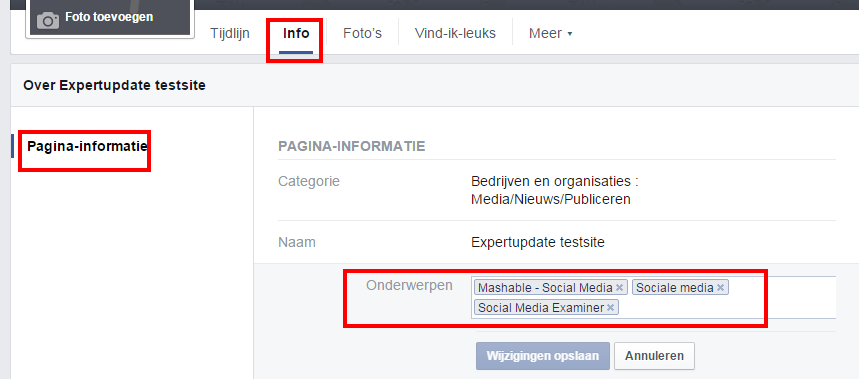Image resolution: width=859 pixels, height=379 pixels.
Task: Expand the Meer dropdown menu
Action: 550,33
